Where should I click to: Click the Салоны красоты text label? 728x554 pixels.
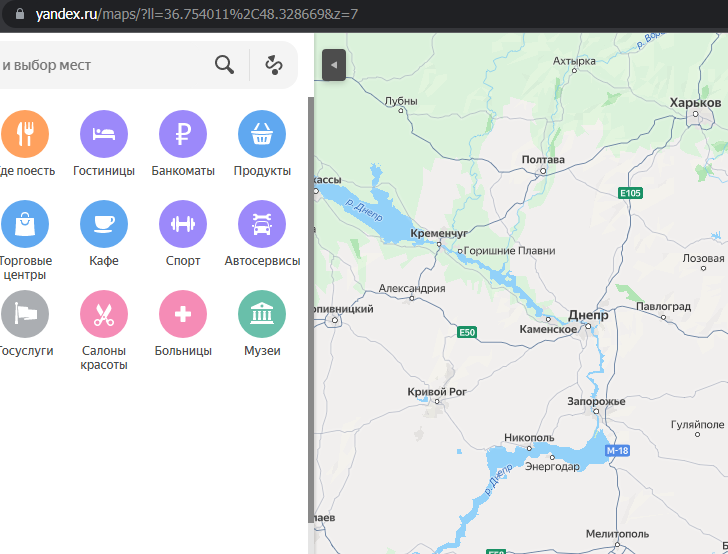[x=104, y=358]
